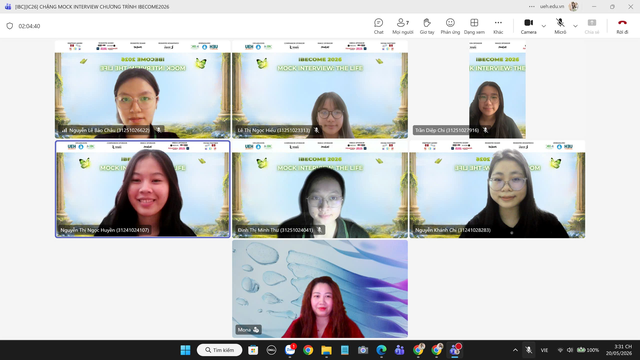Expand camera options chevron
Viewport: 640px width, 360px height.
click(544, 26)
